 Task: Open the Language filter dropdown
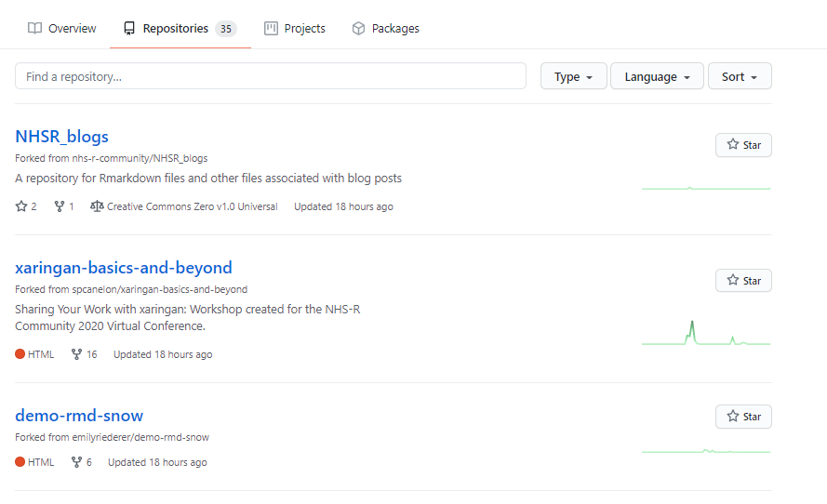tap(657, 76)
